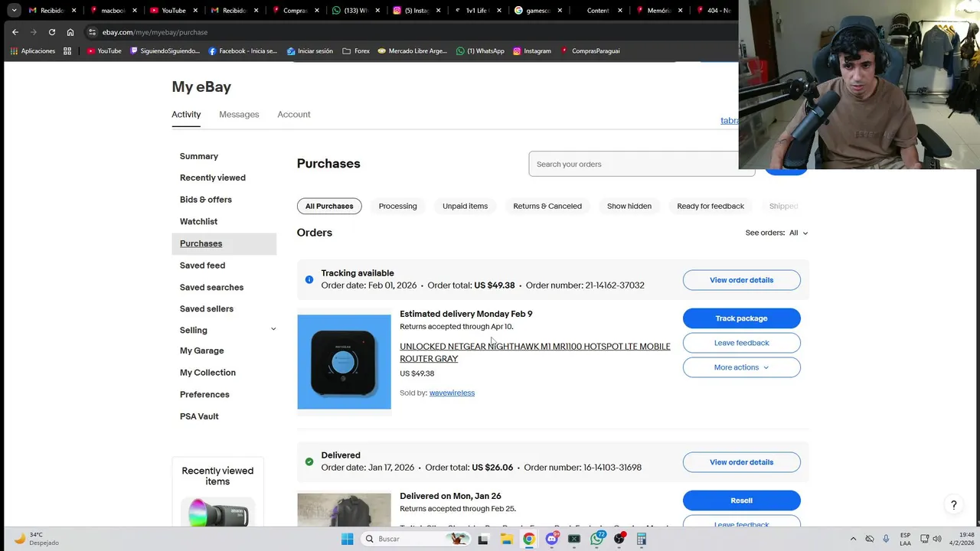Open the See orders: All dropdown
The image size is (980, 551).
tap(776, 233)
